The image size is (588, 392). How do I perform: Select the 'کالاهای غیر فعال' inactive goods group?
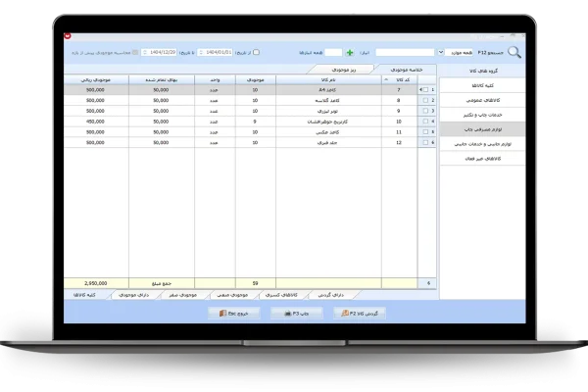(482, 159)
